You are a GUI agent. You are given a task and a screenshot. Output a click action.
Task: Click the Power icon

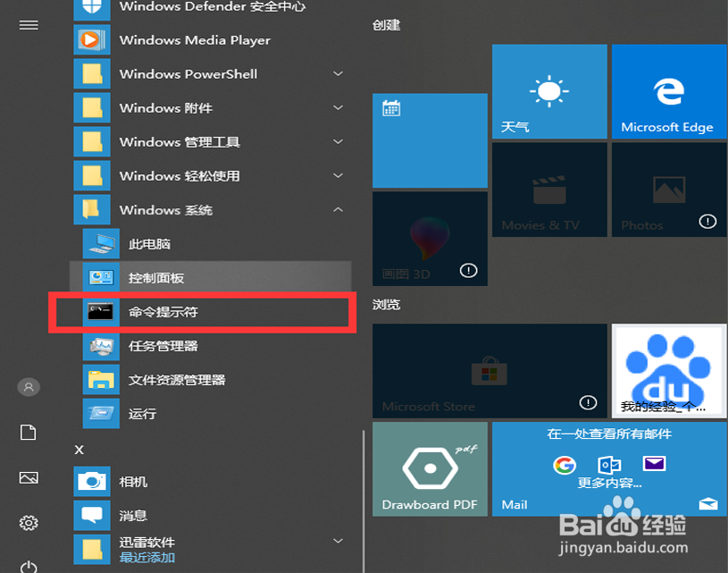(29, 567)
